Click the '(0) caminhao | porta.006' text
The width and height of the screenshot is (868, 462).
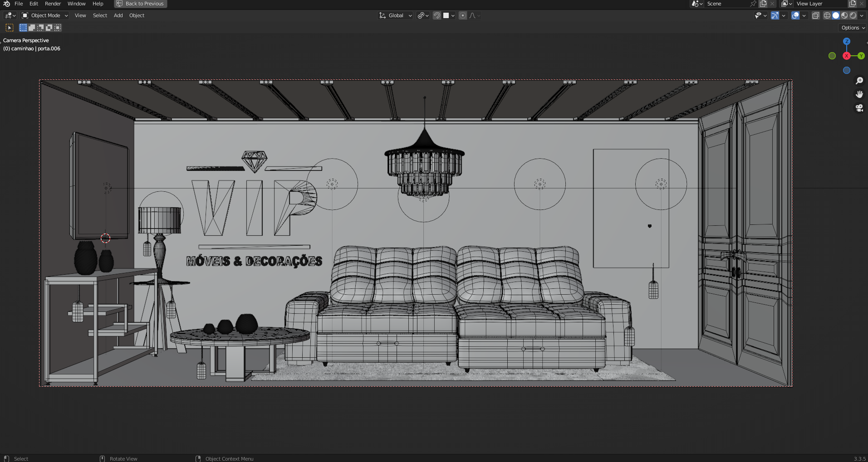coord(32,49)
